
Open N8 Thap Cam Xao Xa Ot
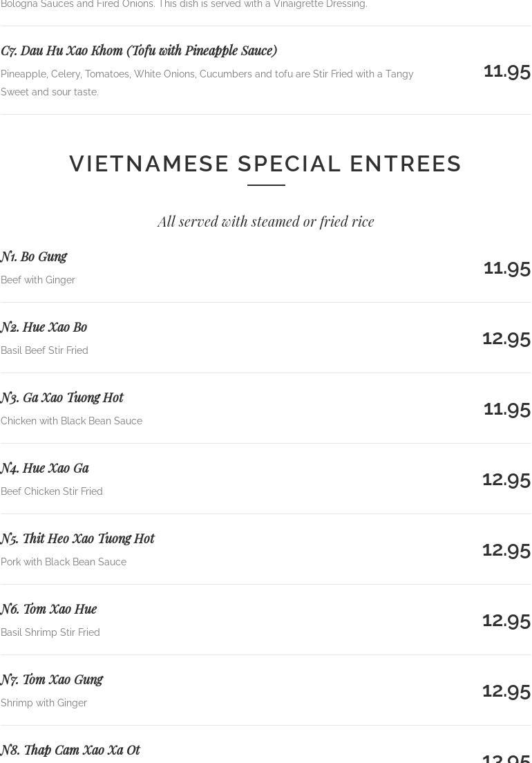[70, 750]
